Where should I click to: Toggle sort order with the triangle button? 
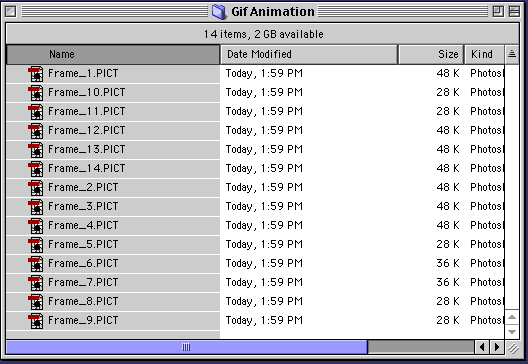point(512,54)
